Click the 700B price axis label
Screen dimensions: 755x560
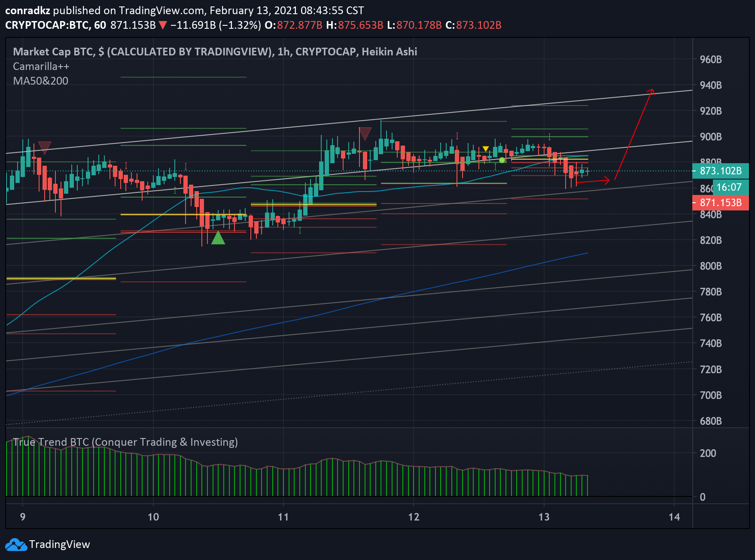(x=711, y=396)
